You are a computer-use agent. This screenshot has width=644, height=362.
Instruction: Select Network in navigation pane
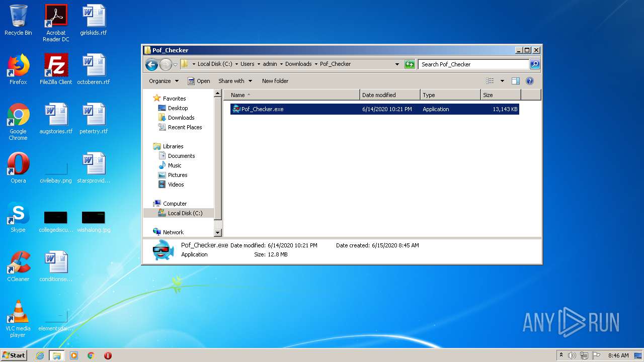[x=173, y=232]
